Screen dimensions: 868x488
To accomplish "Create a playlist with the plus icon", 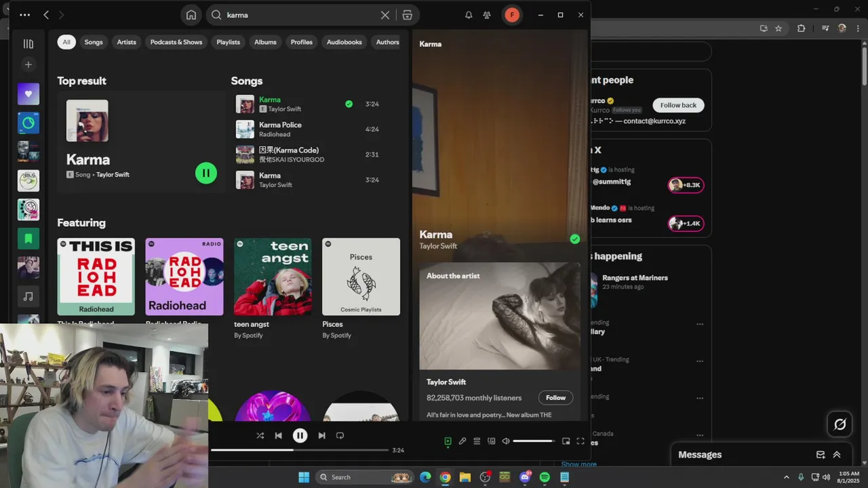I will [x=28, y=64].
